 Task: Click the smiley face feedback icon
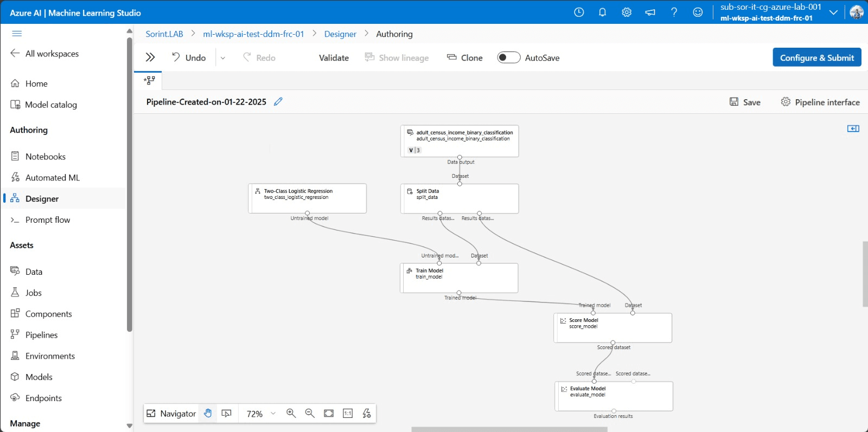(698, 12)
